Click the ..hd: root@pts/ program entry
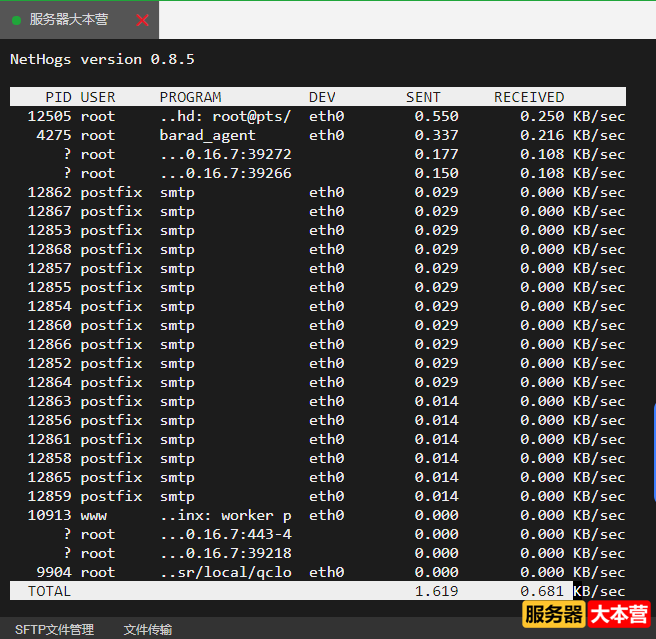Image resolution: width=656 pixels, height=639 pixels. point(226,116)
